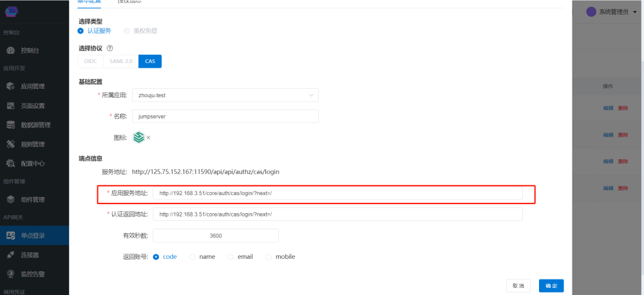
Task: Expand the 所属应用 dropdown showing zhouju-test
Action: pos(225,95)
